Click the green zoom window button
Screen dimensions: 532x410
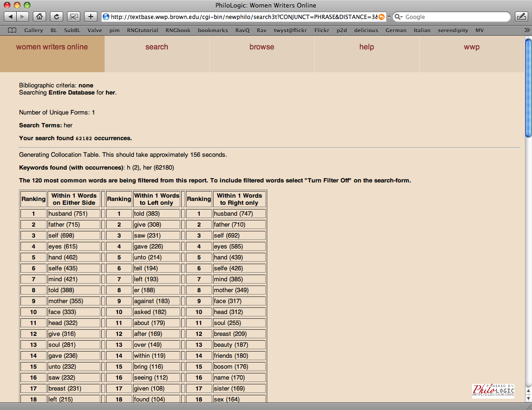27,5
